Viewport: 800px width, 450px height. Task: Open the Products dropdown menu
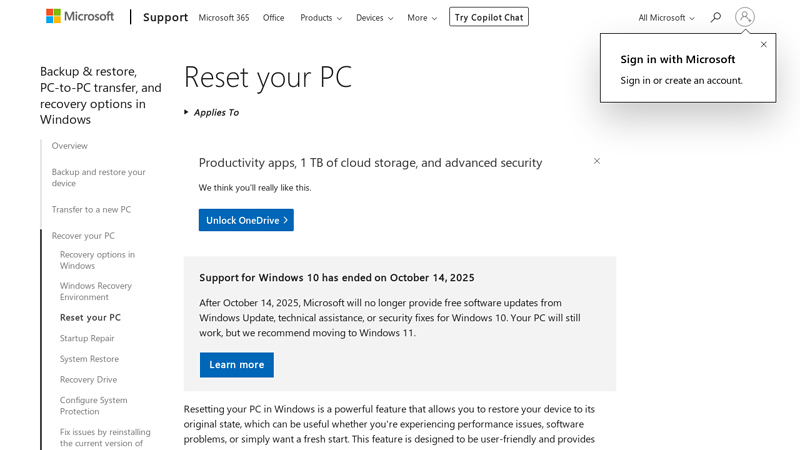click(x=321, y=17)
